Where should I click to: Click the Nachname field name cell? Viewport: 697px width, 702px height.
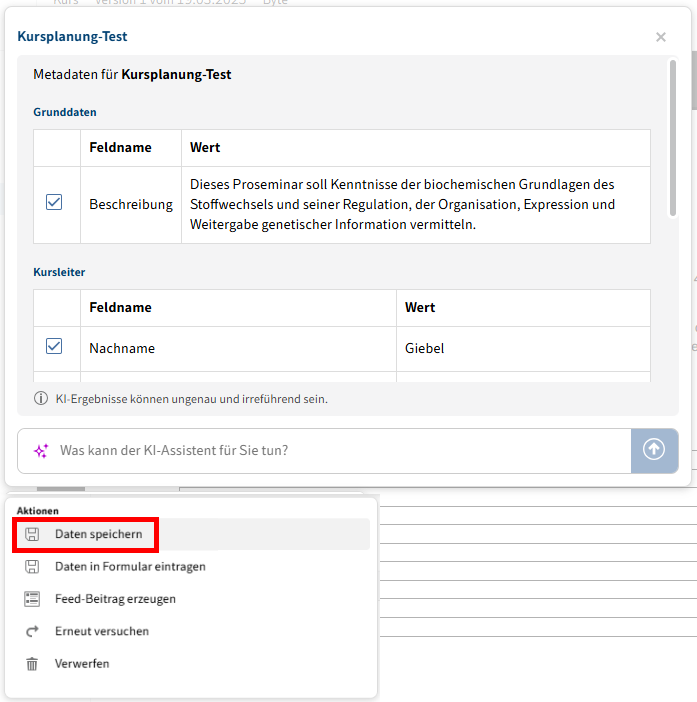point(238,348)
